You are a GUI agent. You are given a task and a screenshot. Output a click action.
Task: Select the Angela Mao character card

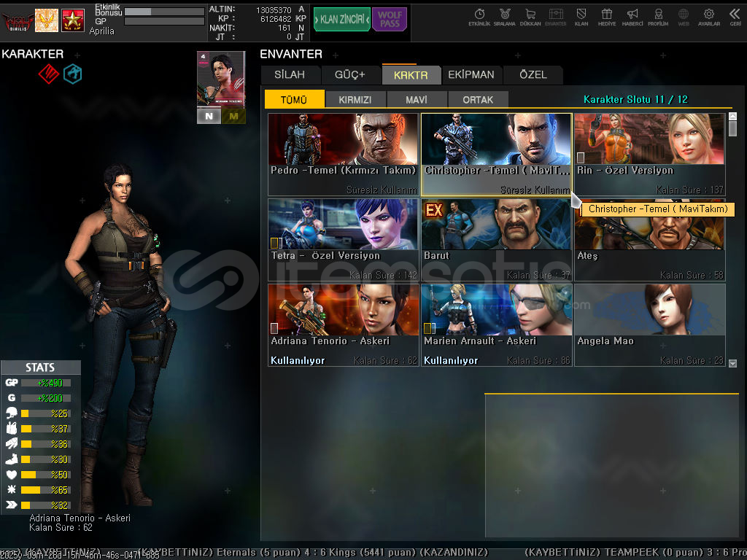pos(650,325)
